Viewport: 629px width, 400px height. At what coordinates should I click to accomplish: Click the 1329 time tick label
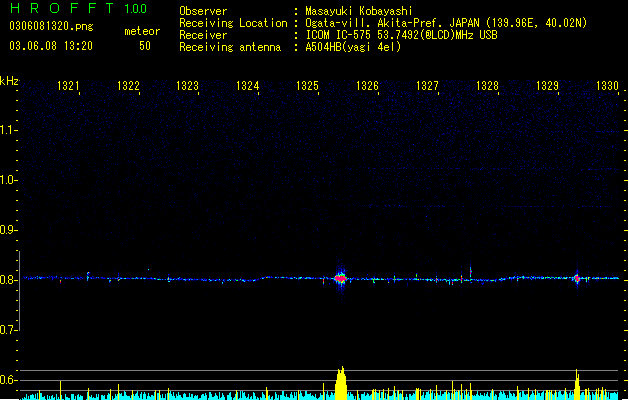tap(548, 86)
